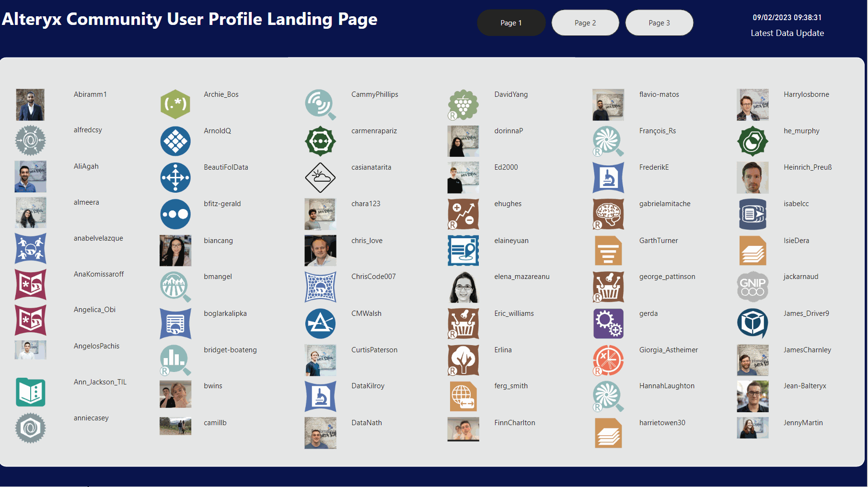868x487 pixels.
Task: Select biancang's profile photo
Action: (x=175, y=250)
